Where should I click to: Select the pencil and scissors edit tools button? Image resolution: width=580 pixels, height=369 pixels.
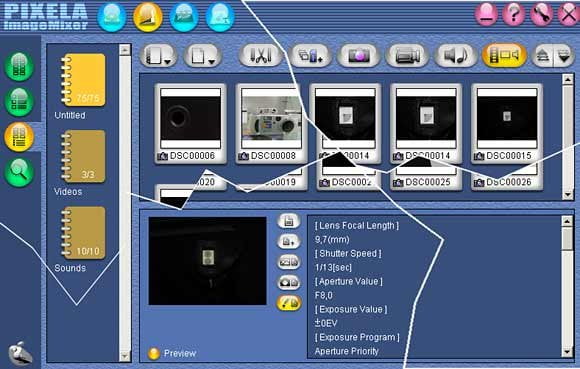coord(260,55)
